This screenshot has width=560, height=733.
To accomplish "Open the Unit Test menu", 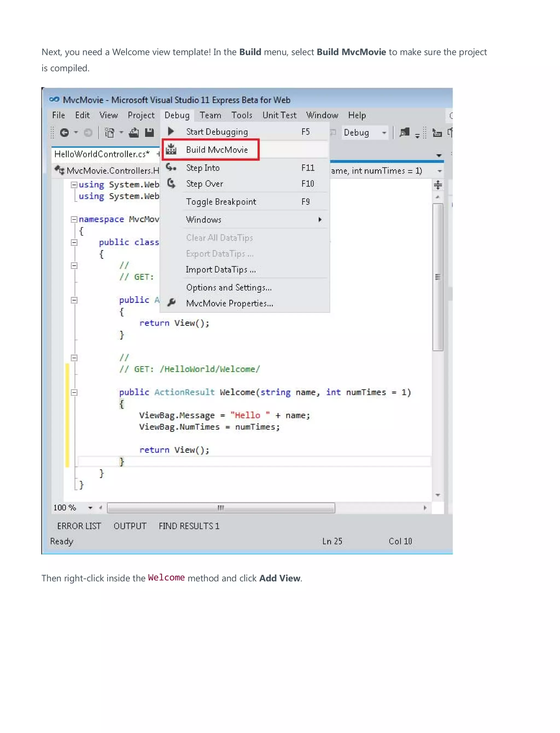I will tap(279, 115).
